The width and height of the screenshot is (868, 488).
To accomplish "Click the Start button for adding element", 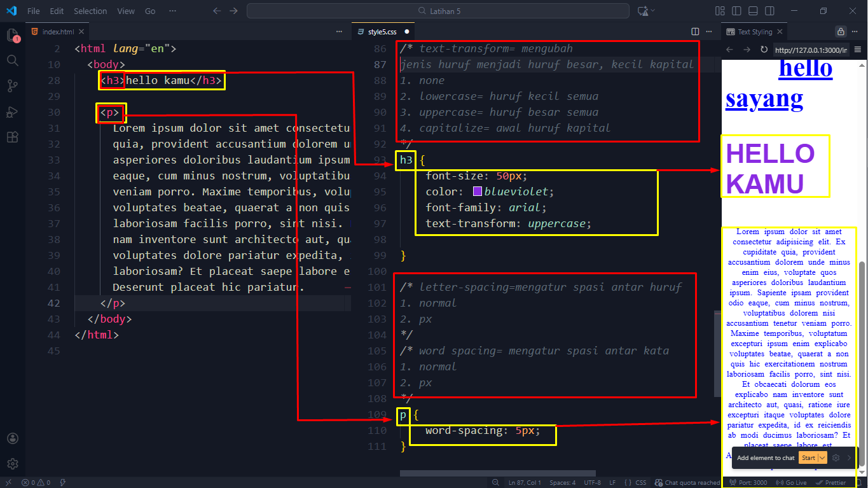I will [x=808, y=457].
